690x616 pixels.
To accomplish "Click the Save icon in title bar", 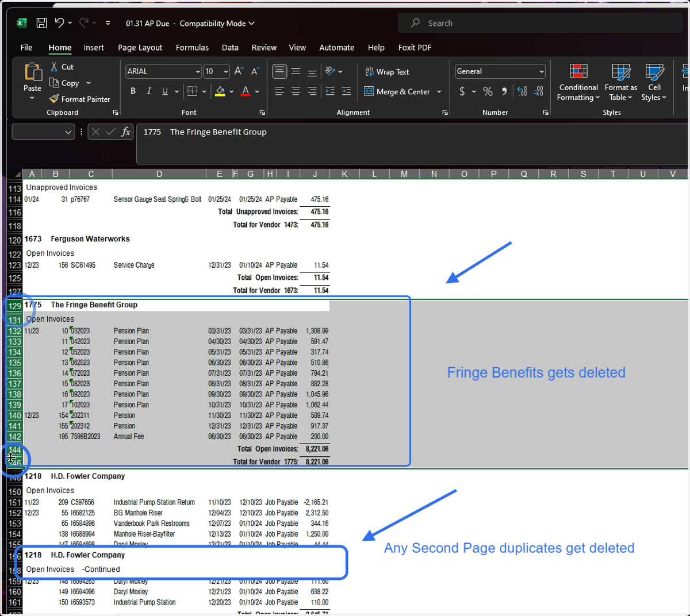I will [x=41, y=23].
